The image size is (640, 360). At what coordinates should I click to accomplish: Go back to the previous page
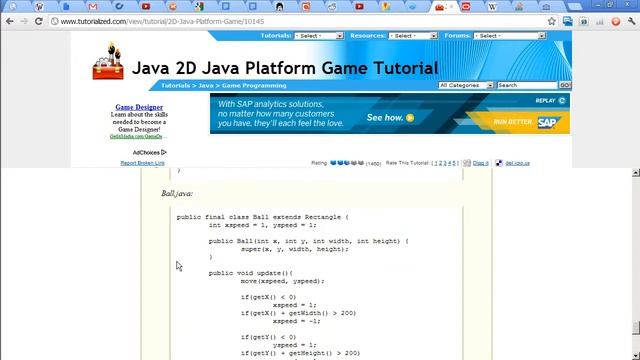click(x=9, y=21)
